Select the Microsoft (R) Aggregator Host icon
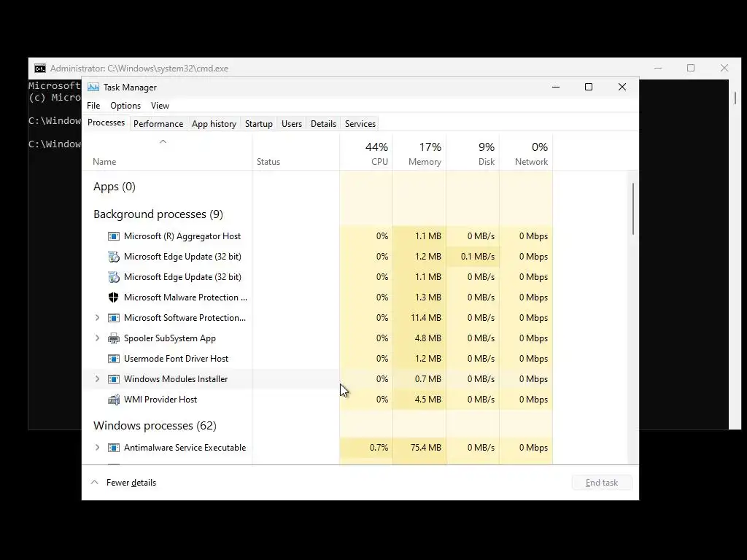This screenshot has width=747, height=560. tap(113, 236)
